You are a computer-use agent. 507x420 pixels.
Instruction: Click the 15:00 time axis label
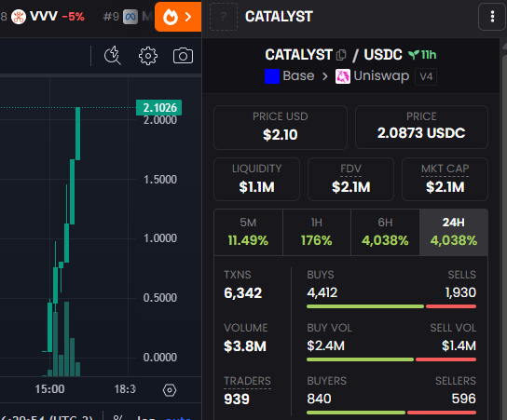click(49, 389)
